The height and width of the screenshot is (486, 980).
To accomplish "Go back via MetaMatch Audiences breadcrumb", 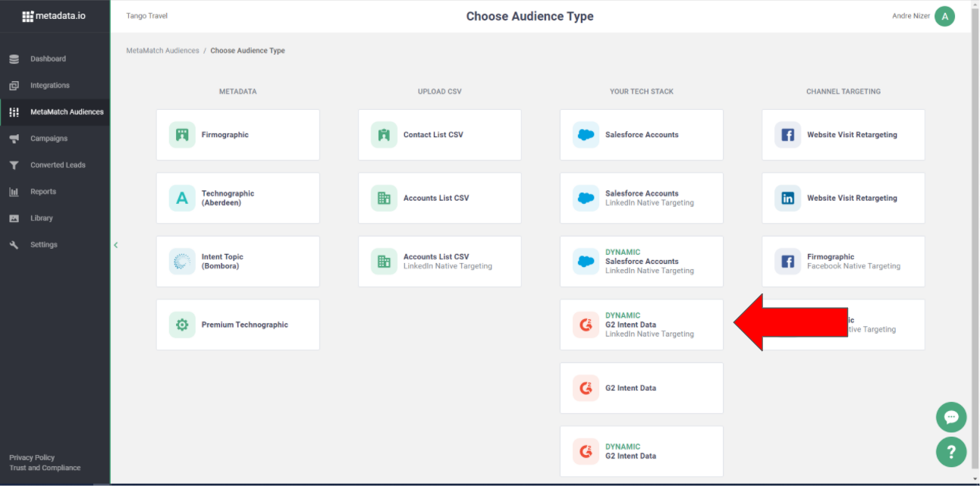I will (162, 51).
